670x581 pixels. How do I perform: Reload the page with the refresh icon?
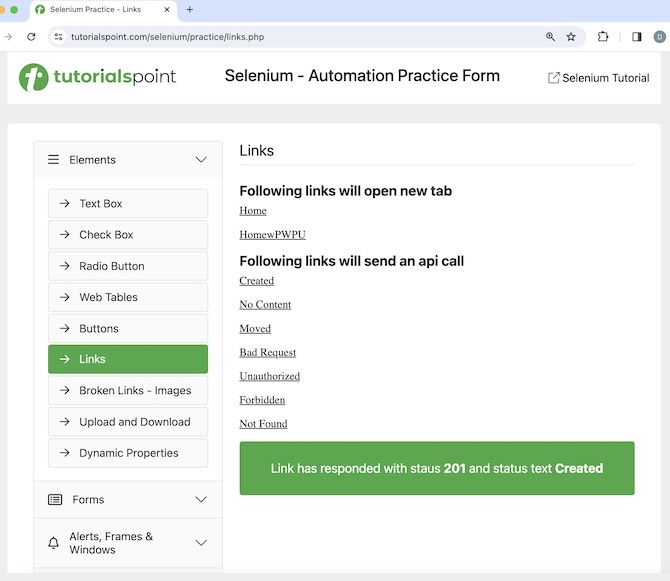tap(31, 37)
